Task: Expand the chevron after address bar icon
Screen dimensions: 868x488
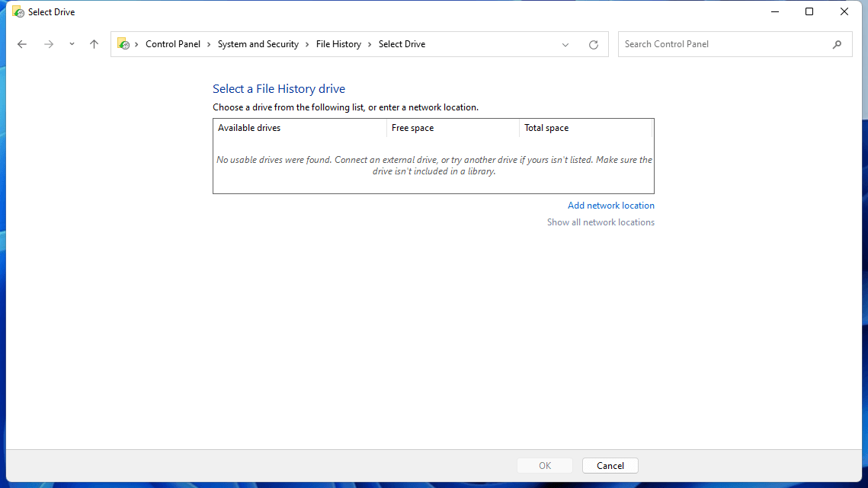Action: tap(136, 44)
